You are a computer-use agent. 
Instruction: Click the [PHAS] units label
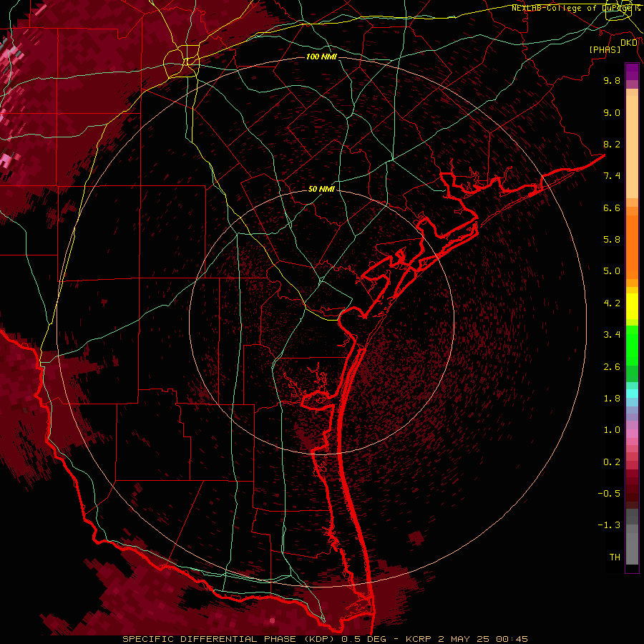(x=605, y=49)
